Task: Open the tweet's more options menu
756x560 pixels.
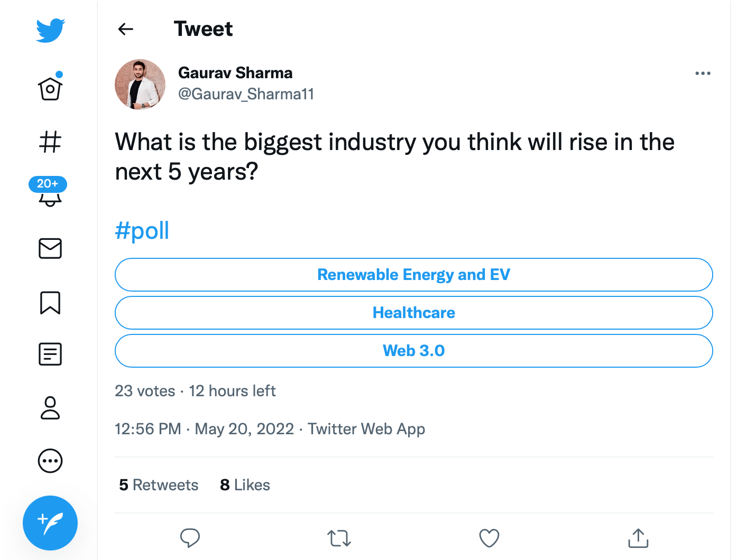Action: click(703, 73)
